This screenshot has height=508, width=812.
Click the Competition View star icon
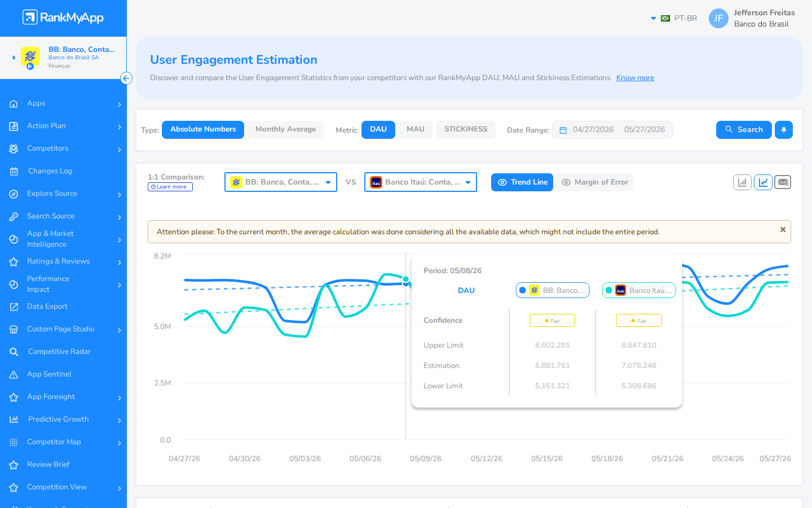[14, 488]
